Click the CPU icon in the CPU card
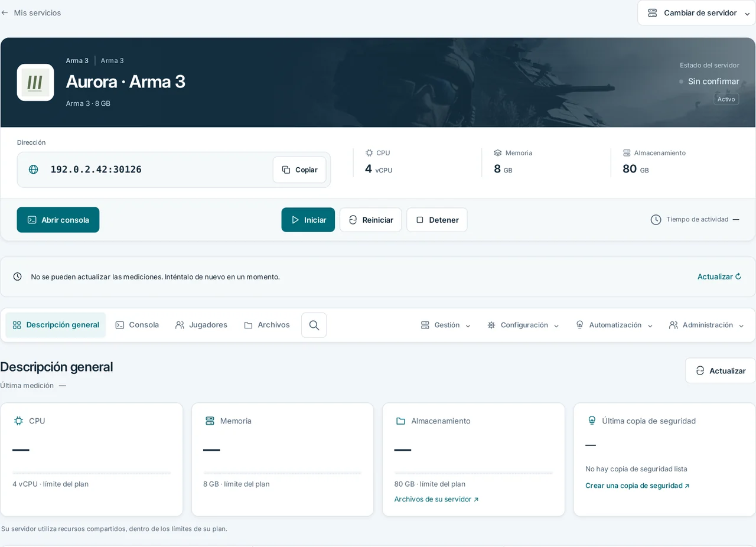 (18, 421)
